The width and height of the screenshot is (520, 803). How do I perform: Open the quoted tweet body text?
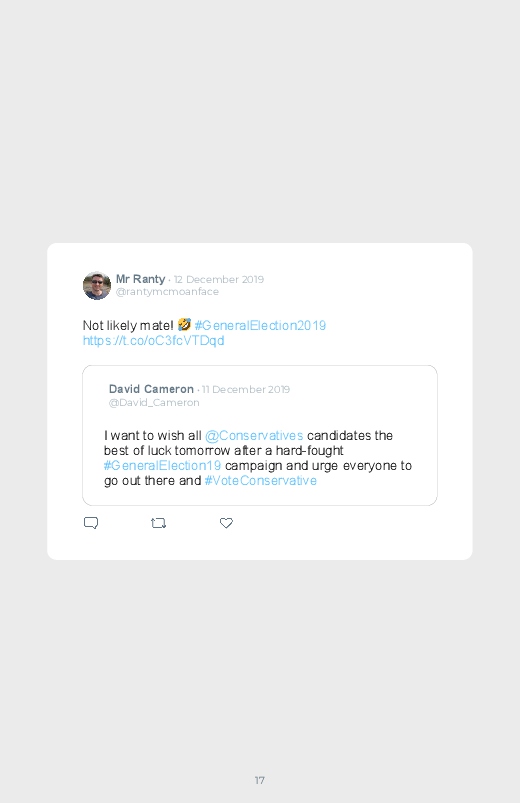(258, 458)
